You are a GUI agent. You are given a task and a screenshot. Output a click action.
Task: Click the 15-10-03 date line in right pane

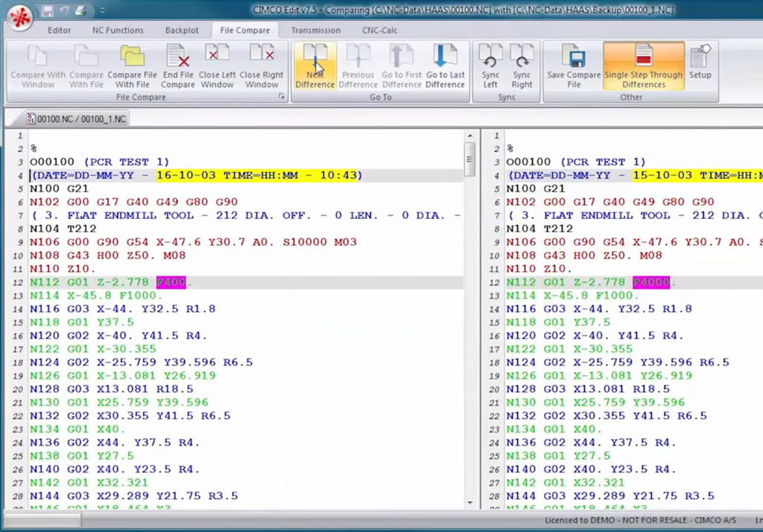point(634,175)
